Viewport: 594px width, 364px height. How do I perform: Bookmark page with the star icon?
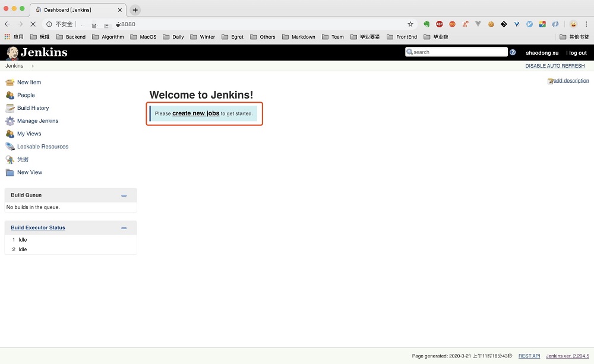(410, 24)
